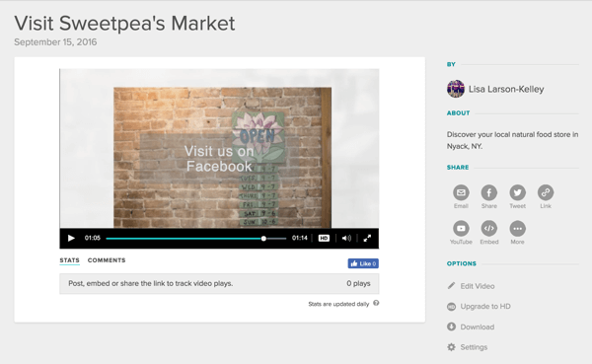
Task: Export to YouTube using YouTube icon
Action: pyautogui.click(x=461, y=229)
